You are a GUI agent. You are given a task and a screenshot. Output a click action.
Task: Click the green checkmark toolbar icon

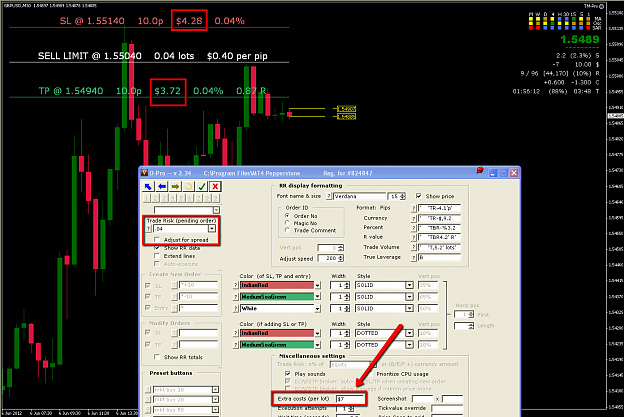pos(202,186)
